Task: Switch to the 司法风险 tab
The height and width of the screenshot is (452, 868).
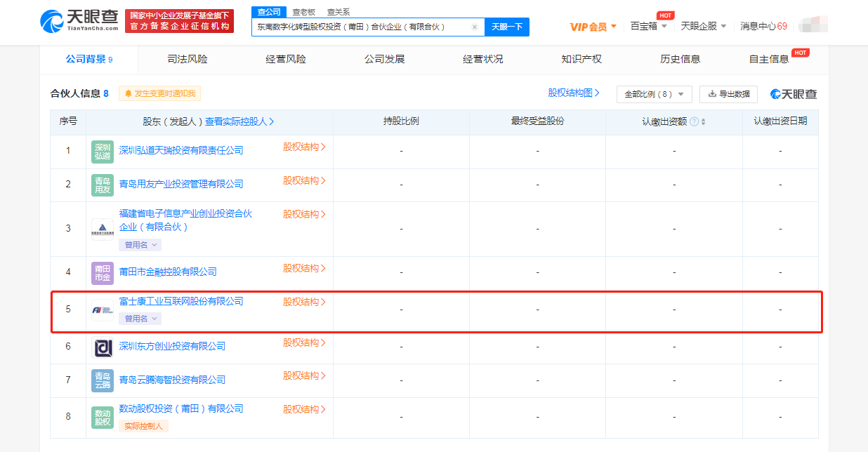Action: 188,60
